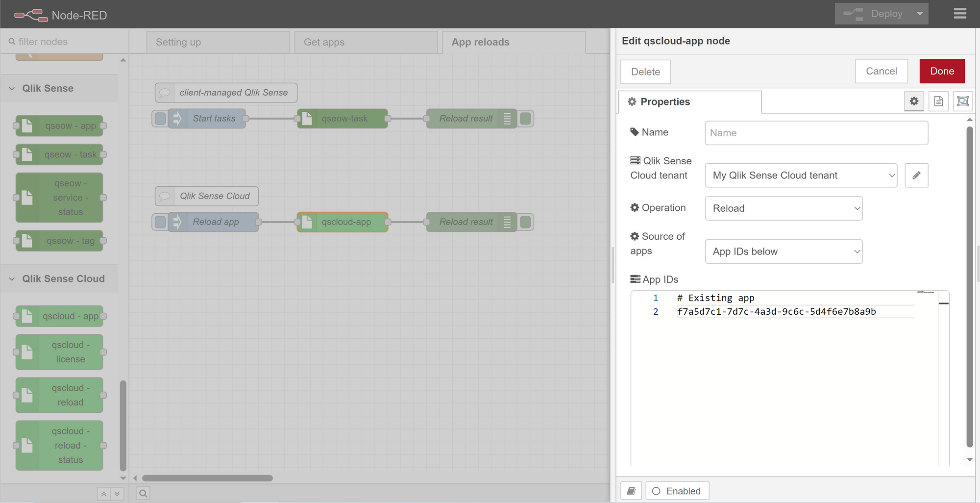Trigger the Reload app inject button
This screenshot has height=503, width=980.
pyautogui.click(x=160, y=222)
